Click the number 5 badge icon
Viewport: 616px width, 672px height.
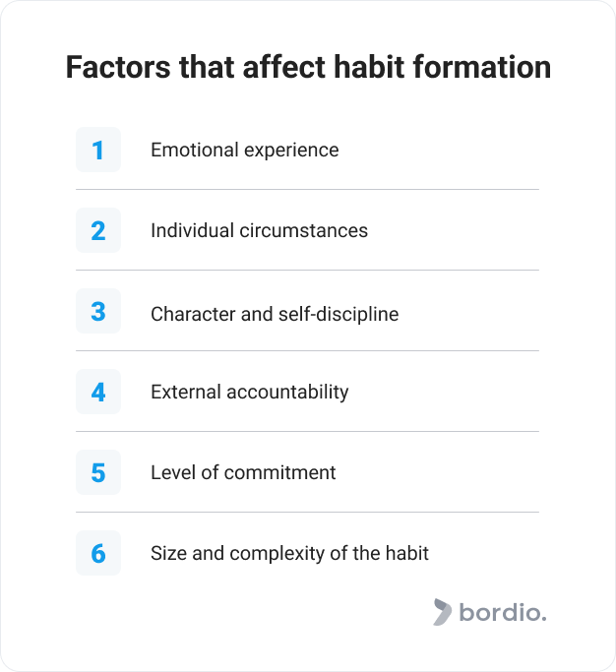coord(98,472)
